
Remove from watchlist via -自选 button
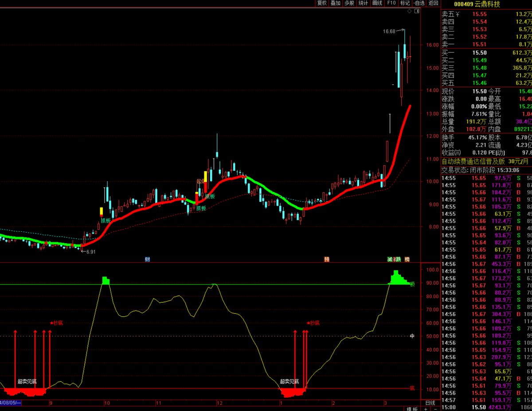(x=419, y=3)
